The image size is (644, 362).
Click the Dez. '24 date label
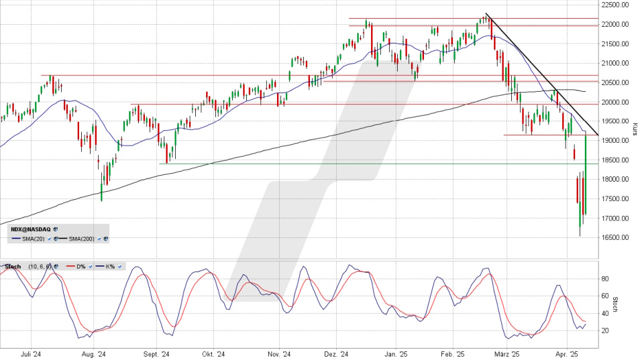(336, 354)
